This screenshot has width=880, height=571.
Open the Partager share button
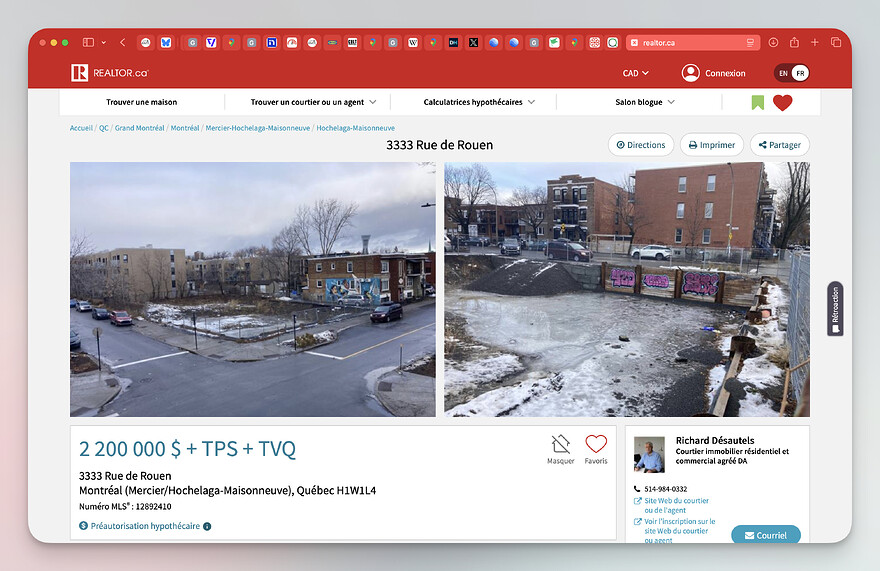(779, 145)
